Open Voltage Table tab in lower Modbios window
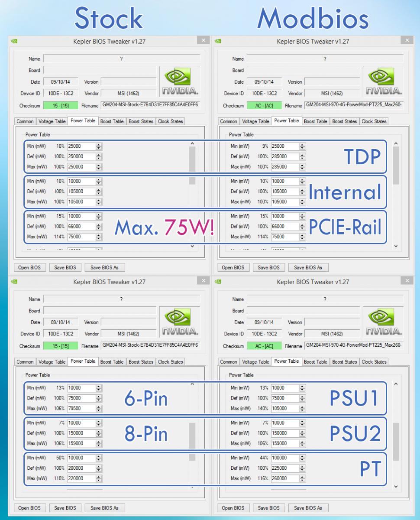420x520 pixels. (x=255, y=362)
